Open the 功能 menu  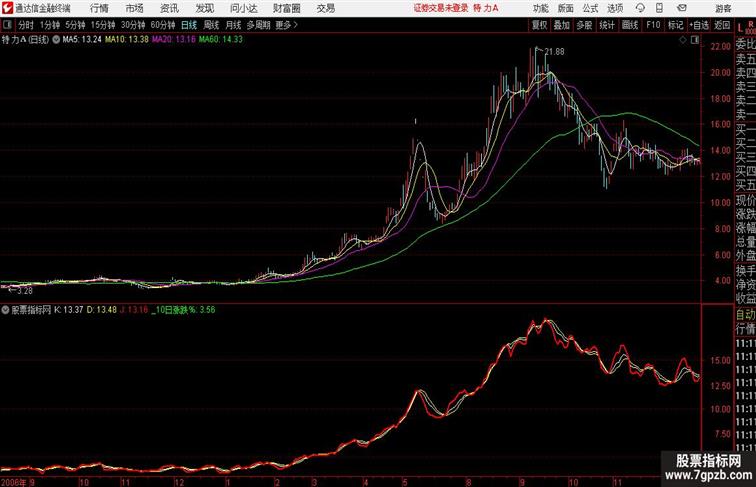pos(540,8)
